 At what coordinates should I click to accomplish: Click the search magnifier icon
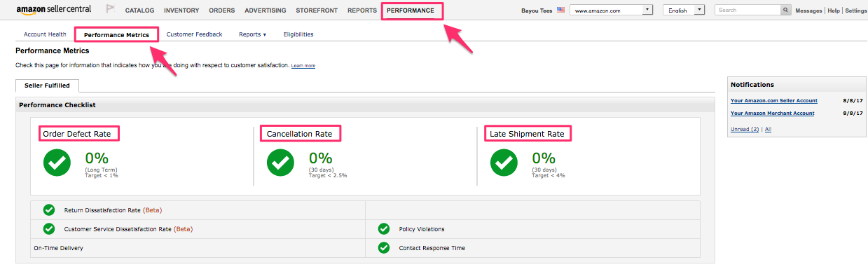tap(785, 11)
